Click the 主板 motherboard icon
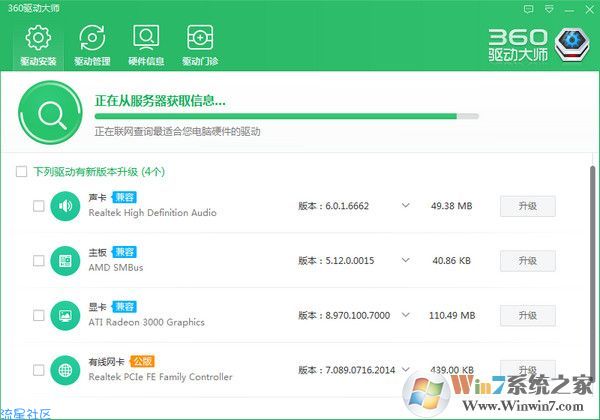 pos(65,261)
